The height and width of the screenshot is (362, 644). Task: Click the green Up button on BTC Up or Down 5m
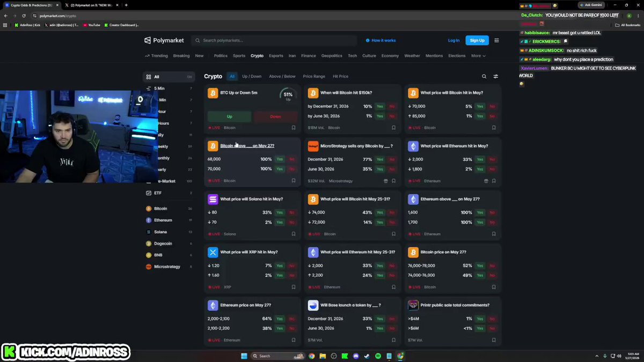click(229, 116)
